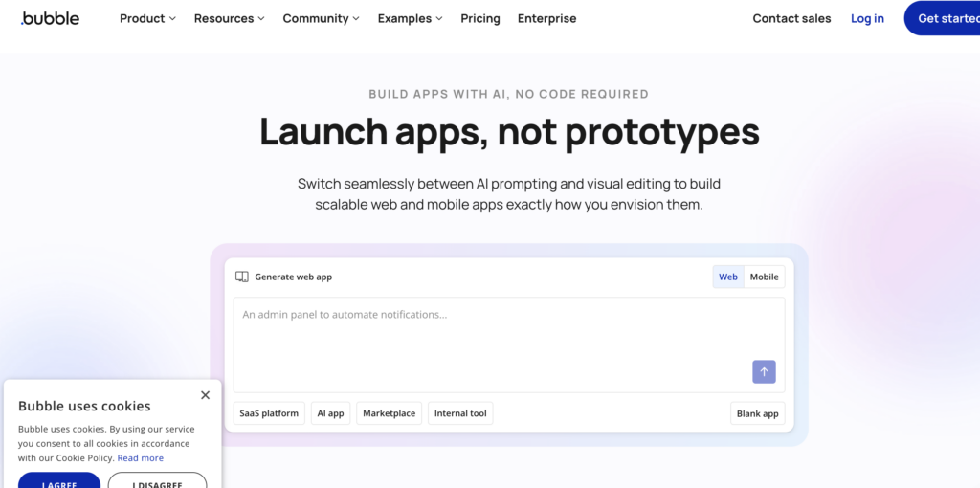Click the Bubble logo in header

coord(51,18)
